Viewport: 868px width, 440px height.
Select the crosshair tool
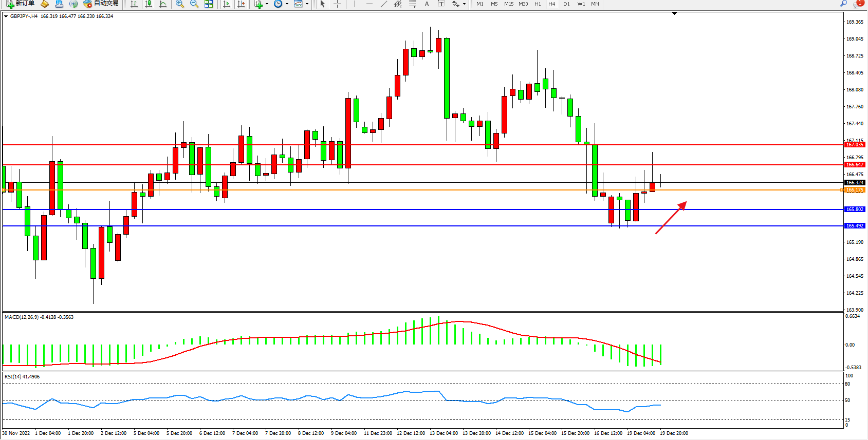337,4
